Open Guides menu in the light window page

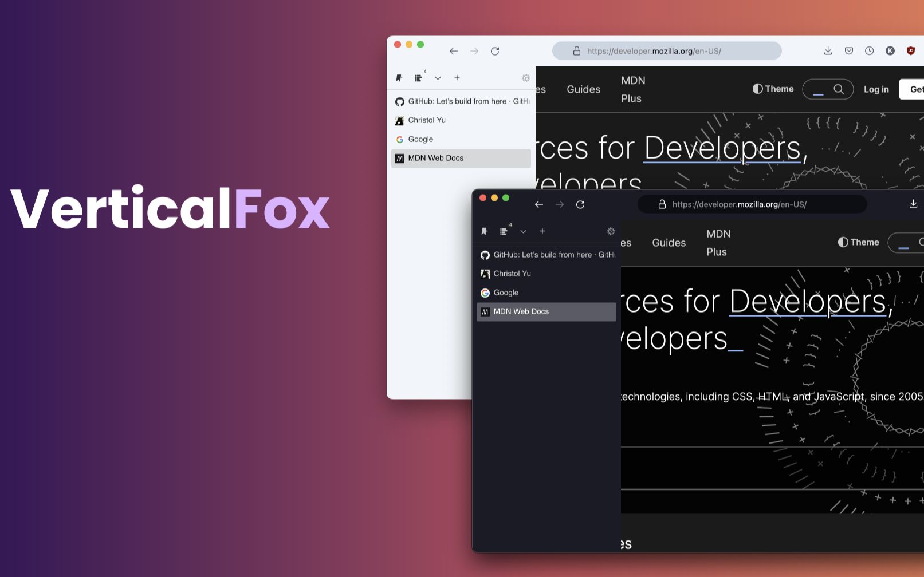(583, 89)
